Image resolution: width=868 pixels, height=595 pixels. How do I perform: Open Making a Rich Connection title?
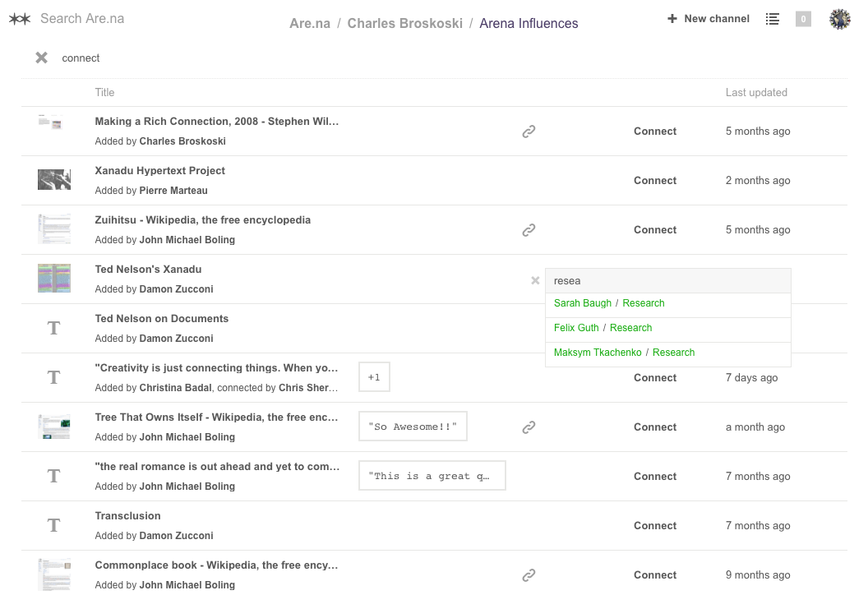click(216, 121)
